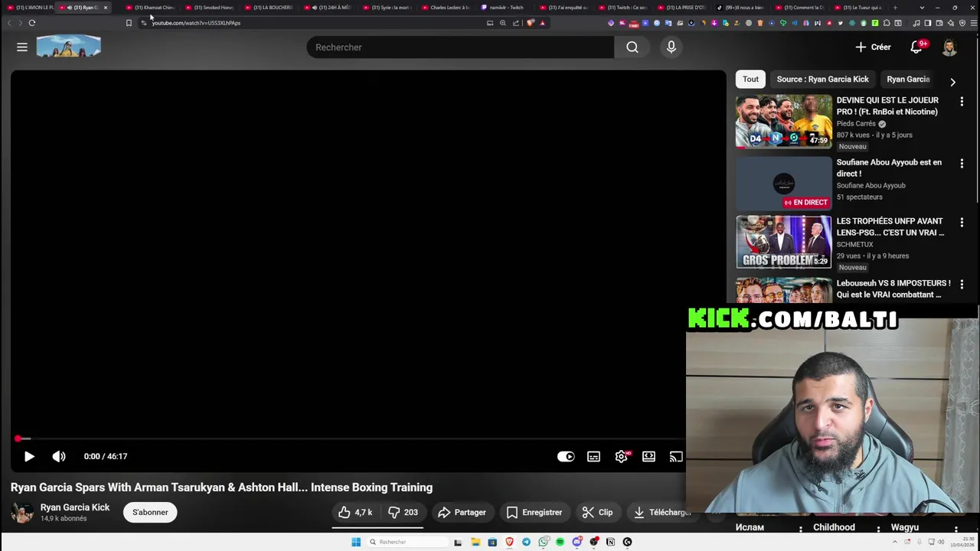Save the video with Enregistrer
The width and height of the screenshot is (980, 551).
[534, 512]
